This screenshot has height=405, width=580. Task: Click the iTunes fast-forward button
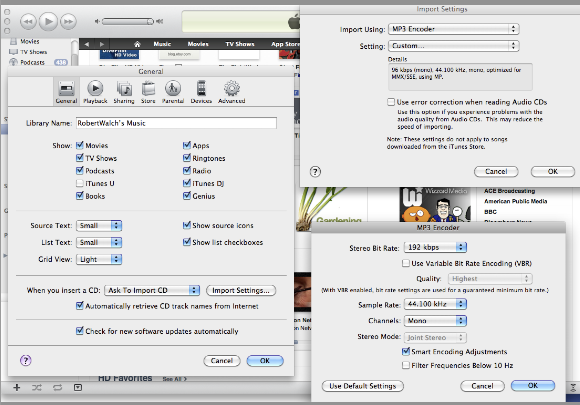68,21
